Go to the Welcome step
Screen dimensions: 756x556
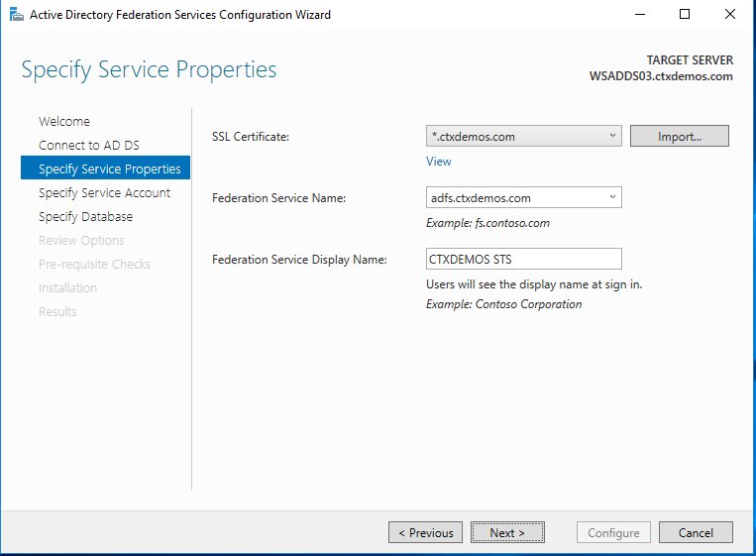pyautogui.click(x=64, y=122)
